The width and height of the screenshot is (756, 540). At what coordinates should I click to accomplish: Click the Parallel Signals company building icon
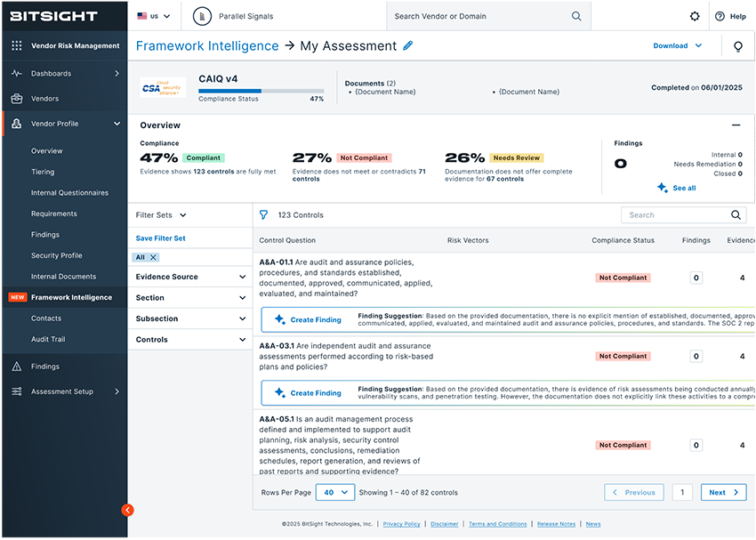pos(202,16)
